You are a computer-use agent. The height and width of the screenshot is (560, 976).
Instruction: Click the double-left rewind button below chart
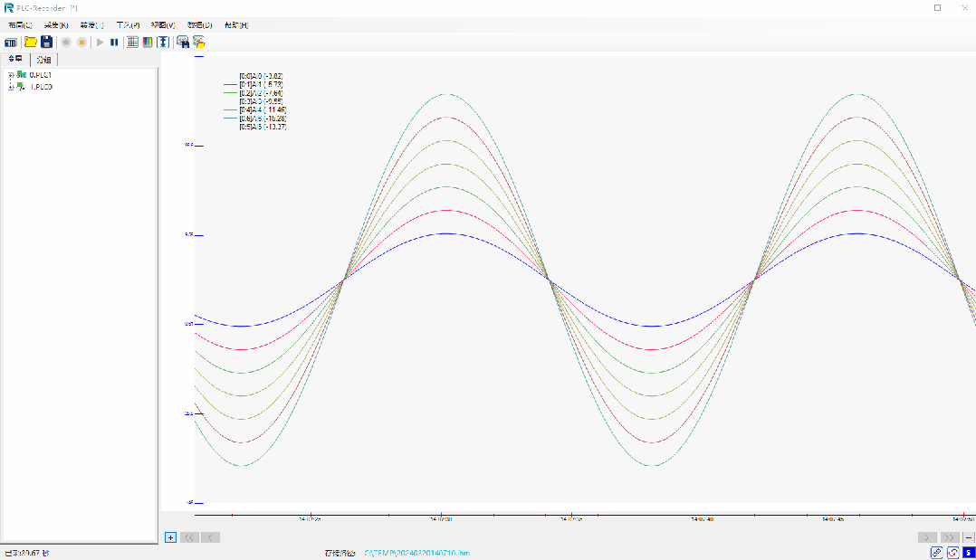[x=189, y=537]
